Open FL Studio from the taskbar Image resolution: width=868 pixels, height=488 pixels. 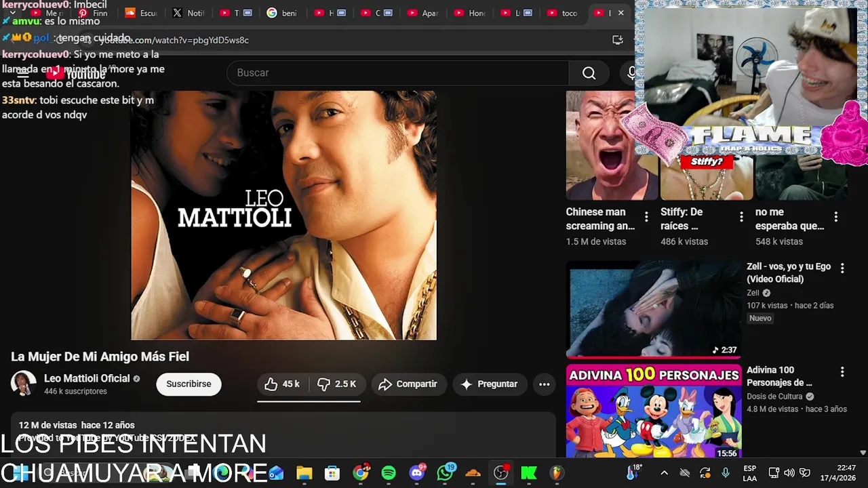pos(557,473)
